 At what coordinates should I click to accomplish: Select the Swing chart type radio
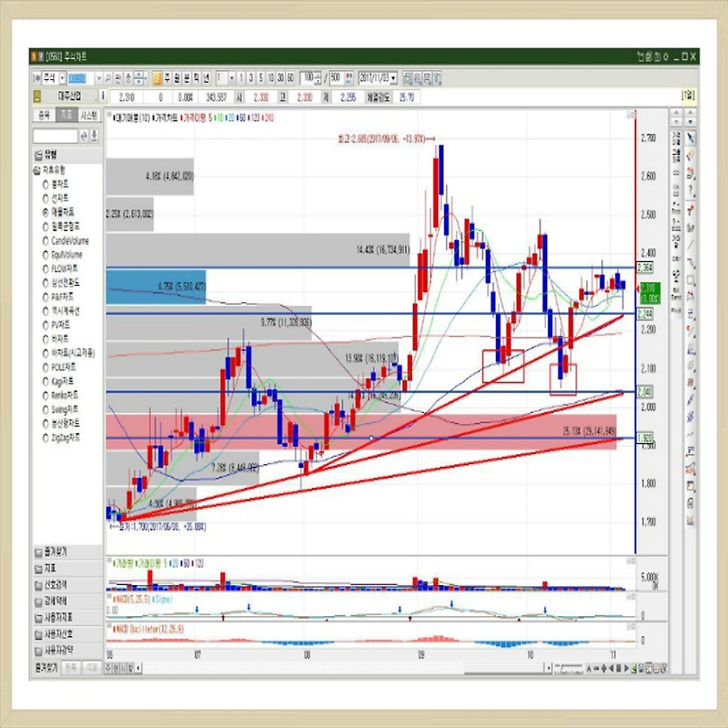click(x=45, y=410)
